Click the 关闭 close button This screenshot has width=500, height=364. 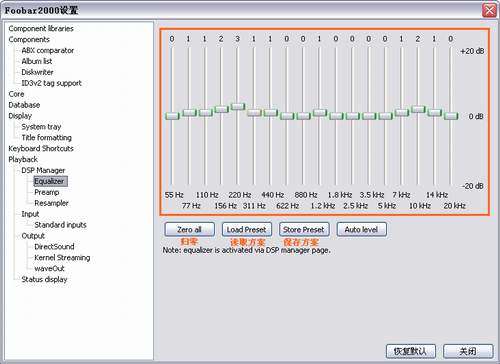pyautogui.click(x=468, y=351)
